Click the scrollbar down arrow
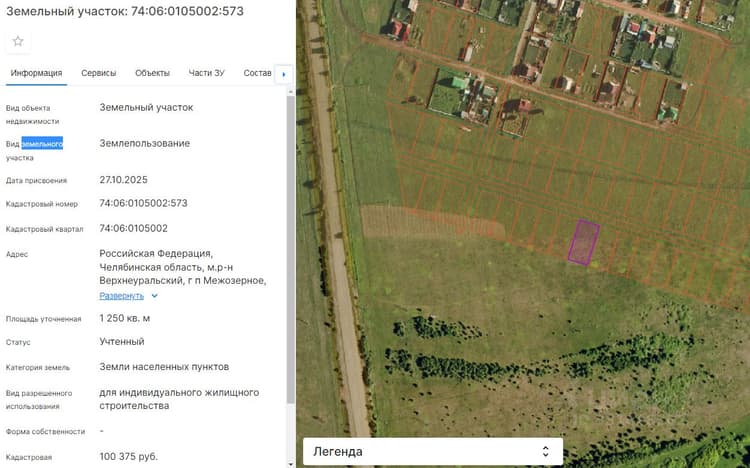The image size is (750, 468). click(x=290, y=464)
